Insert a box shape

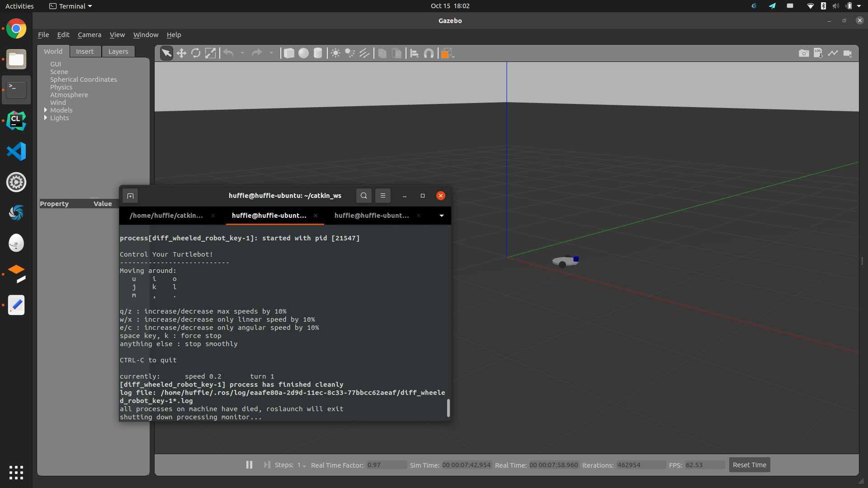[289, 53]
